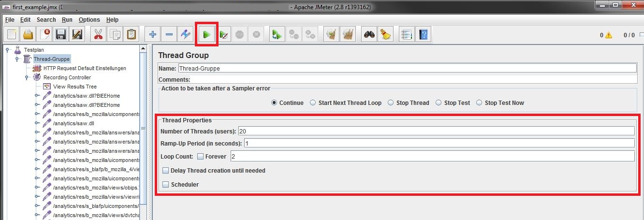Screen dimensions: 644x220
Task: Open the Search menu
Action: (x=46, y=20)
